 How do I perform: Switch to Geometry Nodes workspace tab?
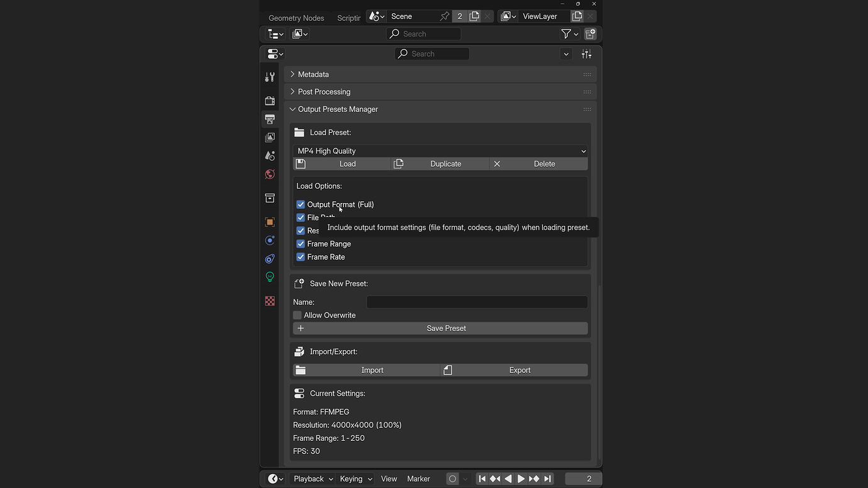coord(296,18)
